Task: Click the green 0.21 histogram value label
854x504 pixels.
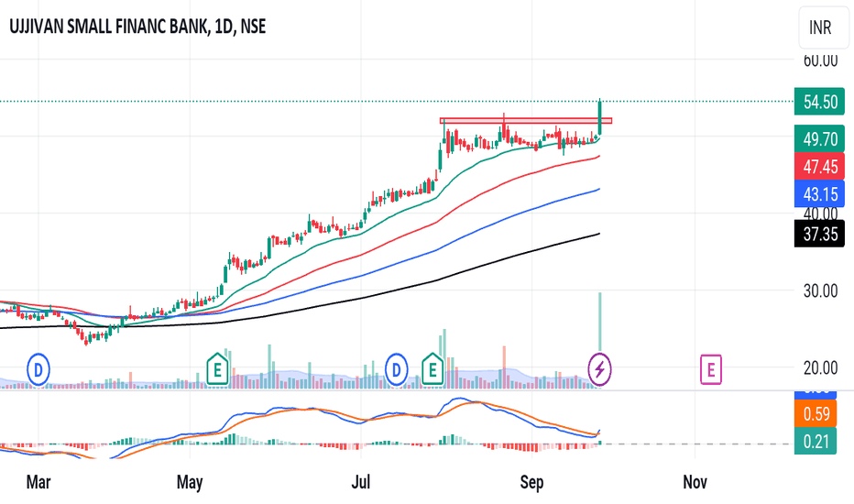Action: [x=816, y=442]
